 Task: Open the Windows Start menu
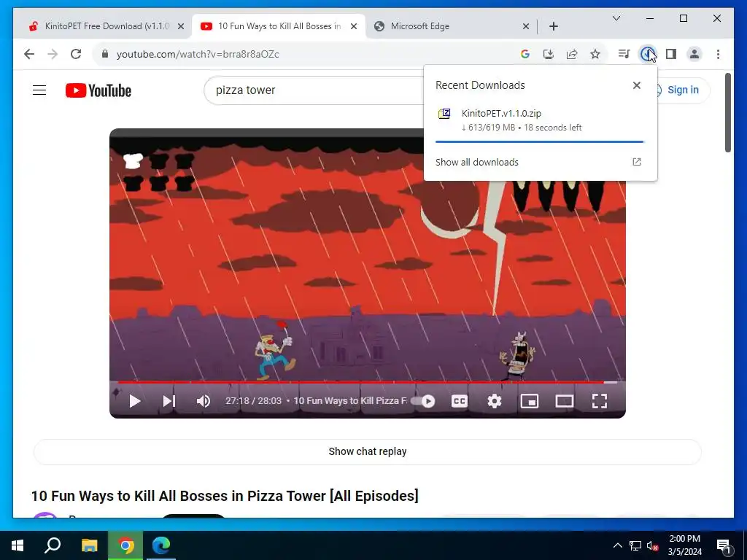18,545
